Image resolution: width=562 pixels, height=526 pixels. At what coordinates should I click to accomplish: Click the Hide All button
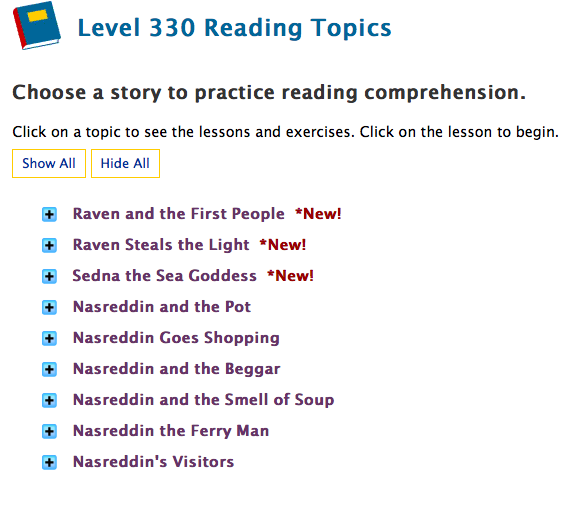coord(125,163)
